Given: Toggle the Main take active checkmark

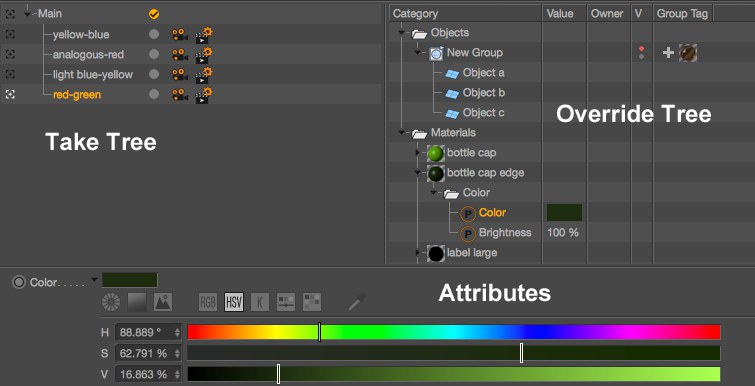Looking at the screenshot, I should (154, 14).
